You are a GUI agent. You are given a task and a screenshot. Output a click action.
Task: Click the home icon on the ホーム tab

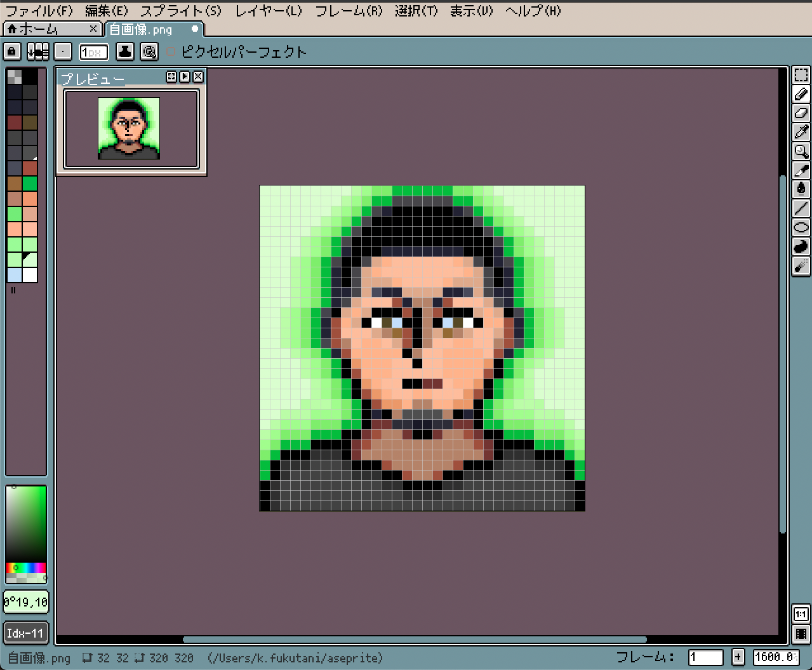pyautogui.click(x=11, y=29)
